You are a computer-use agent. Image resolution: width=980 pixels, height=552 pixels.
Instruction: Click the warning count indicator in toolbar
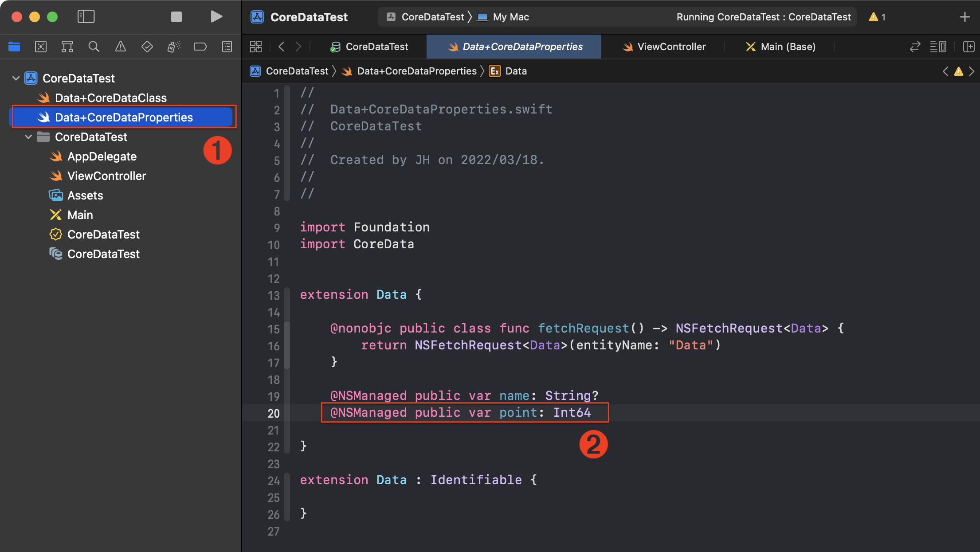(x=877, y=17)
